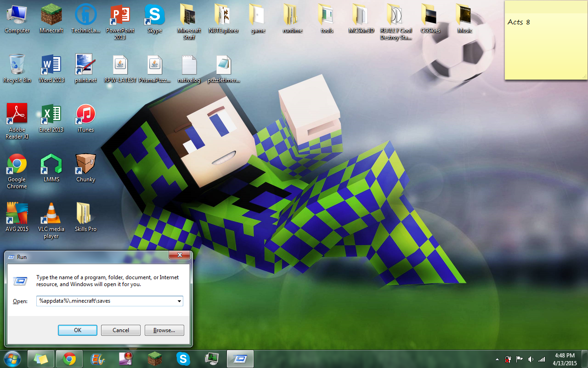Select the NBTExplorer folder icon

pos(223,18)
